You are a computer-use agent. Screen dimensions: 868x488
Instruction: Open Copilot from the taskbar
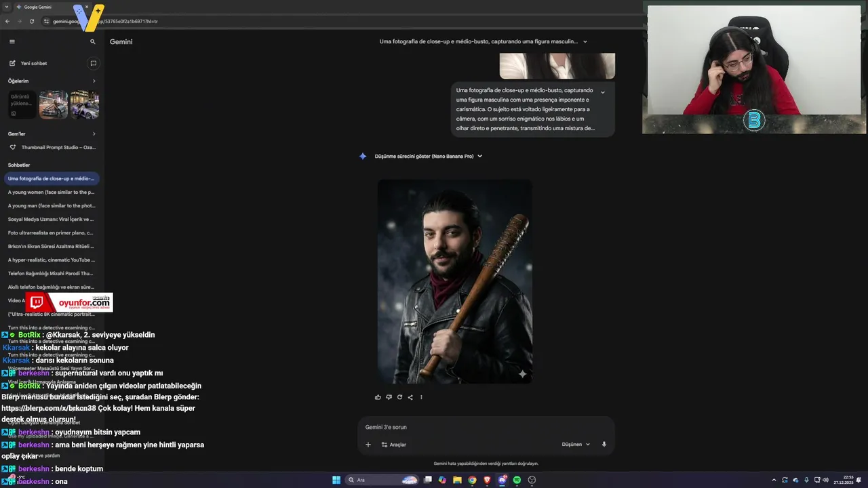(x=443, y=480)
